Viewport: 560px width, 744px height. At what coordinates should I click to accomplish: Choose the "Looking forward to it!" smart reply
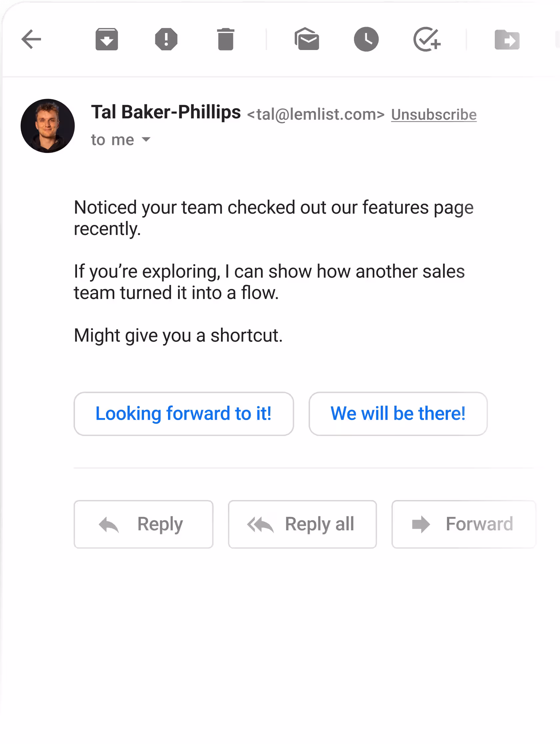(184, 413)
